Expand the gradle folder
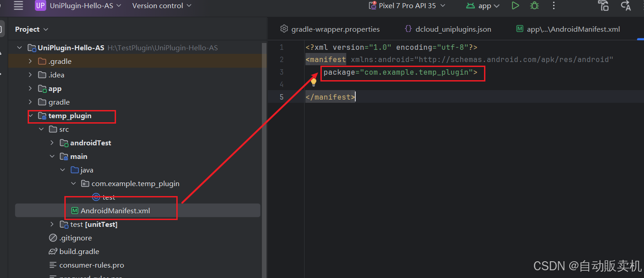 coord(30,102)
